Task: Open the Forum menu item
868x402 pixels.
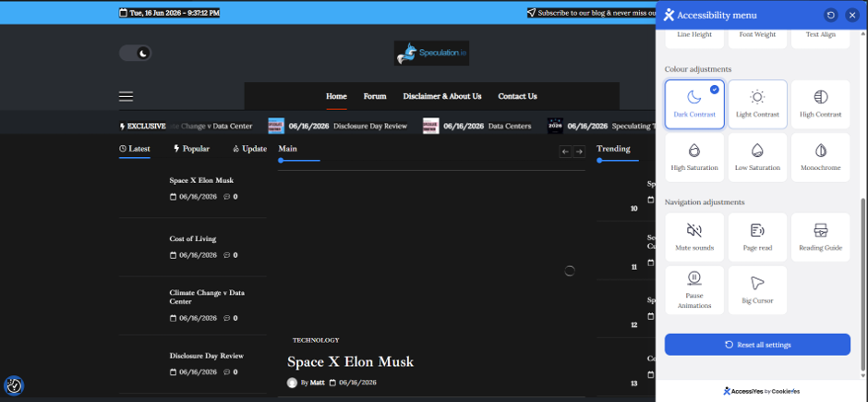Action: pyautogui.click(x=375, y=96)
